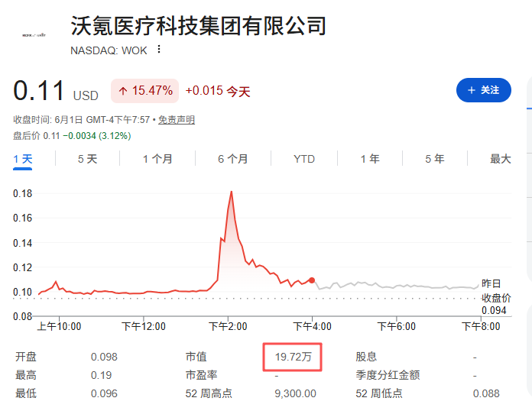The width and height of the screenshot is (532, 414).
Task: Click the 收盘时间 timestamp text
Action: [x=82, y=120]
